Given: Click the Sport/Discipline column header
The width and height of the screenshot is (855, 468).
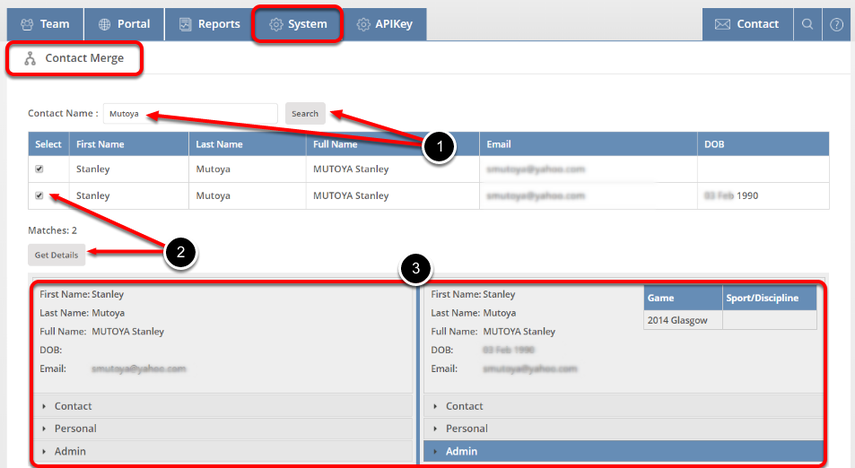Looking at the screenshot, I should coord(769,298).
